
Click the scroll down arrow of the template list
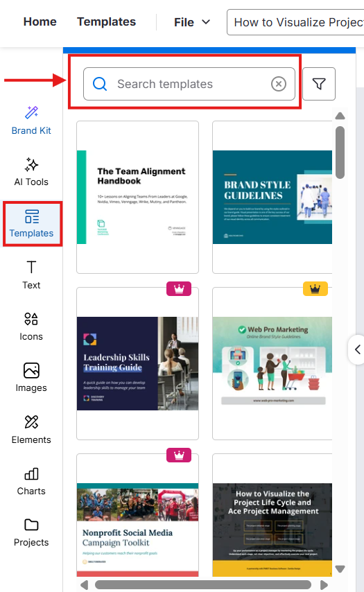(x=340, y=568)
